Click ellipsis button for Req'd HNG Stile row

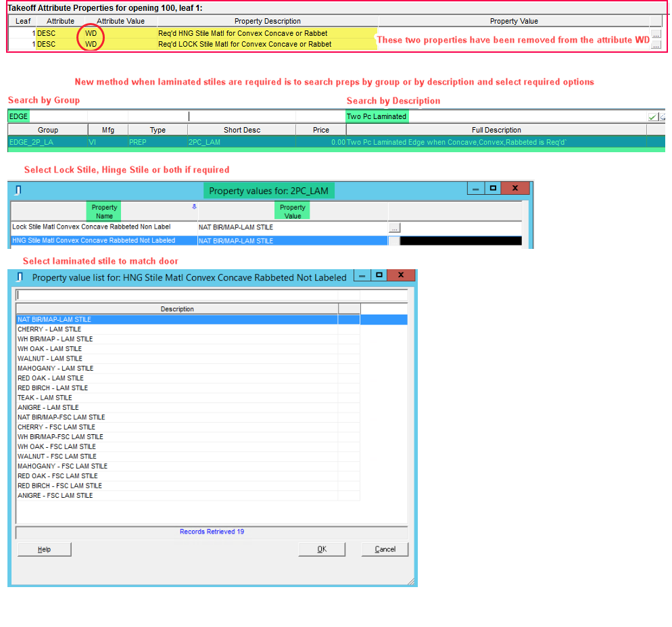click(656, 34)
